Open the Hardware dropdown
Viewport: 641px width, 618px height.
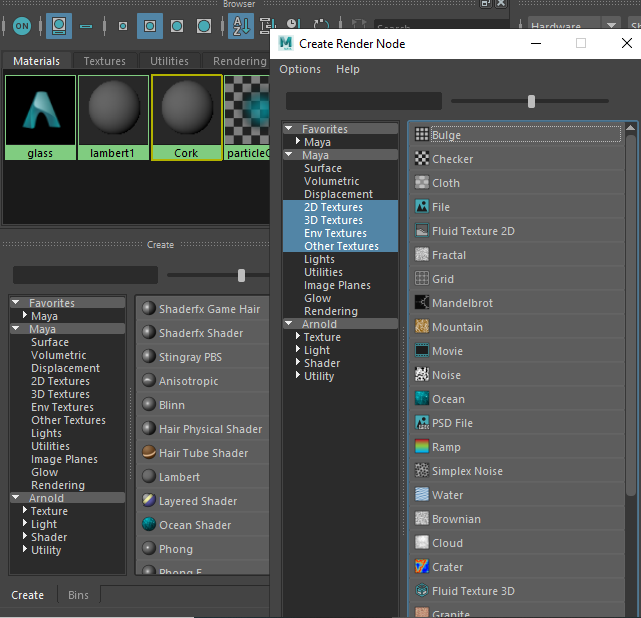coord(567,26)
